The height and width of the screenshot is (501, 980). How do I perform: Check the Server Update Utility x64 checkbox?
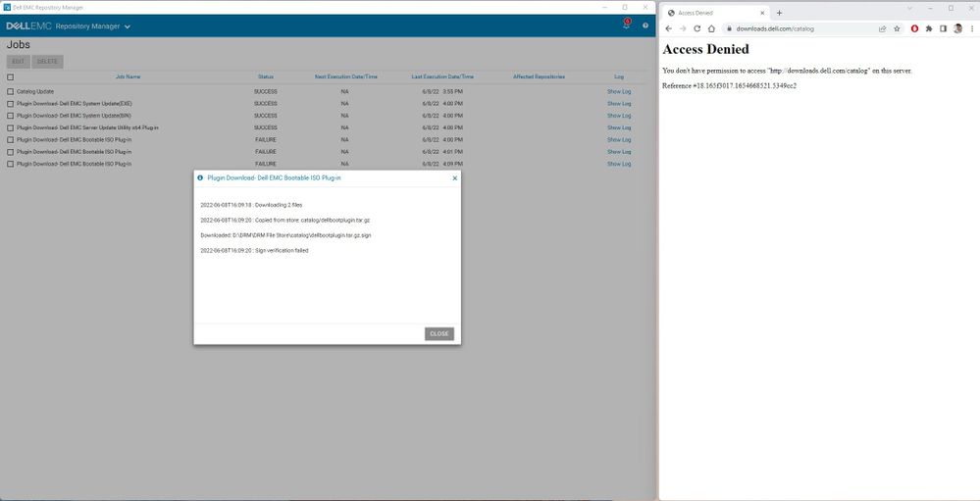click(x=10, y=128)
